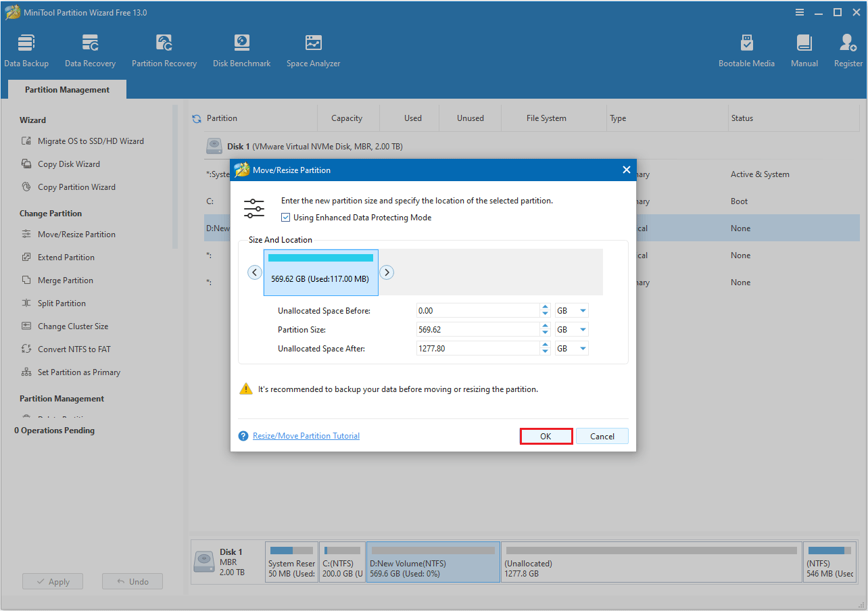Select the 546 MB NTFS block in the disk map
868x611 pixels.
(x=831, y=562)
